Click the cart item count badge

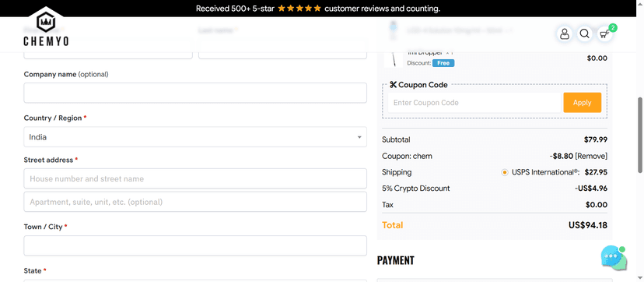[613, 28]
